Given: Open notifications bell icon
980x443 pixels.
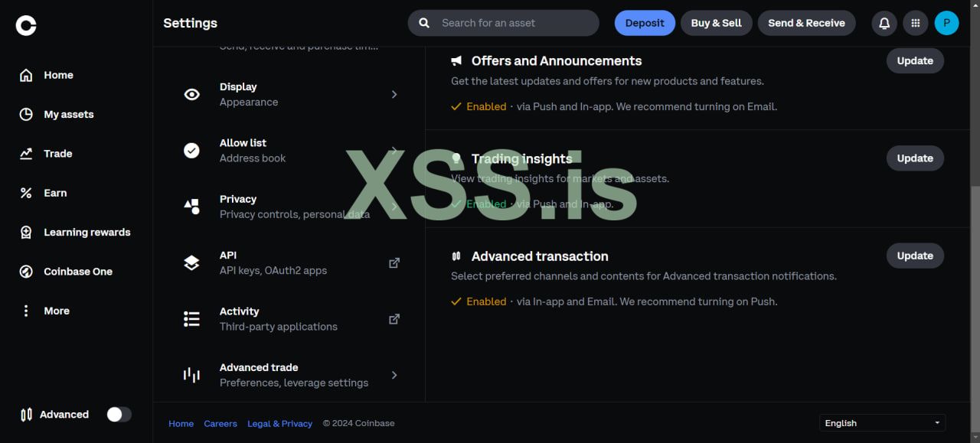Looking at the screenshot, I should [x=884, y=23].
